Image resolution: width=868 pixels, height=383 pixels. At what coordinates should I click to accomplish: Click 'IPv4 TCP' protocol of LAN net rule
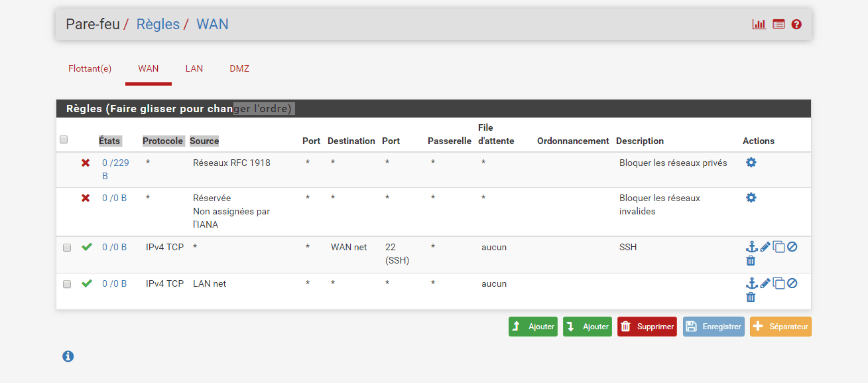(x=164, y=283)
